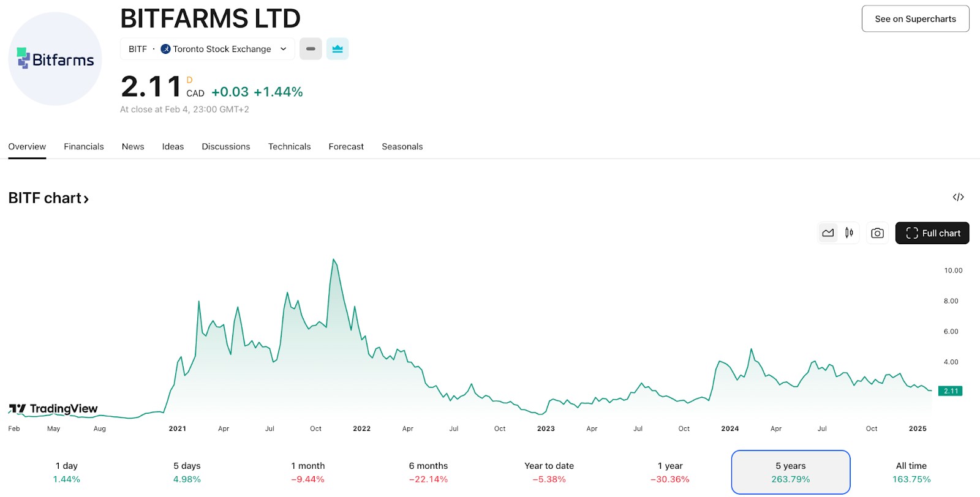The image size is (980, 497).
Task: Select the All time range
Action: point(911,473)
